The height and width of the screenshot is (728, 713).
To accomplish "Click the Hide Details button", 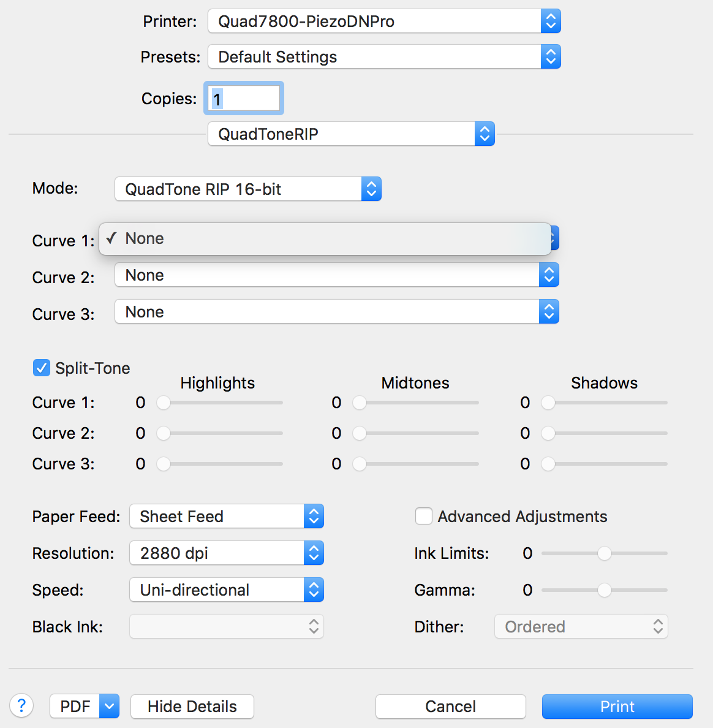I will pos(192,706).
